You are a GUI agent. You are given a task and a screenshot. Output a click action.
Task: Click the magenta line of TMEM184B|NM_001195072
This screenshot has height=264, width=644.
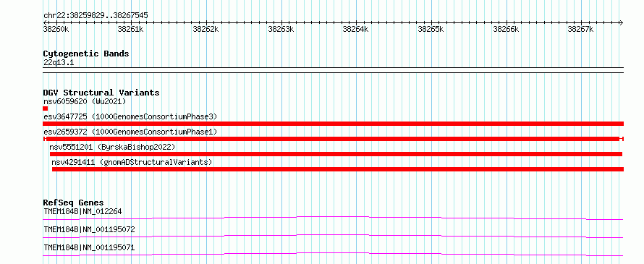coord(333,236)
